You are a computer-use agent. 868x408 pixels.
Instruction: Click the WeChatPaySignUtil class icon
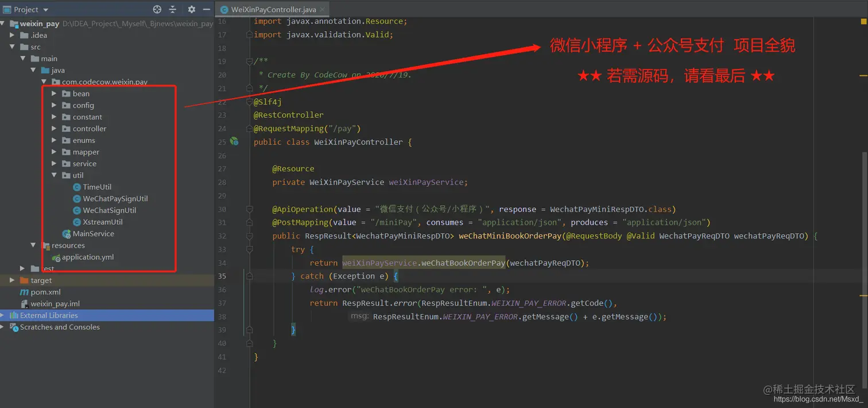pyautogui.click(x=77, y=199)
